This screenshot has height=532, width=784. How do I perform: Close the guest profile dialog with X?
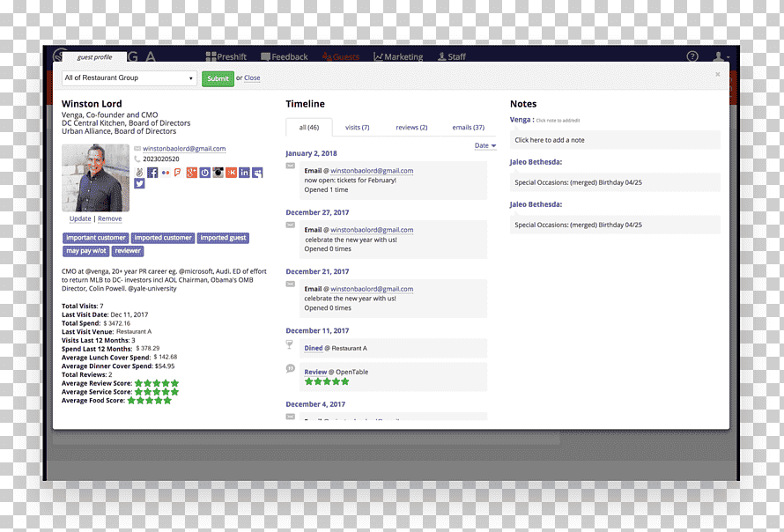718,74
